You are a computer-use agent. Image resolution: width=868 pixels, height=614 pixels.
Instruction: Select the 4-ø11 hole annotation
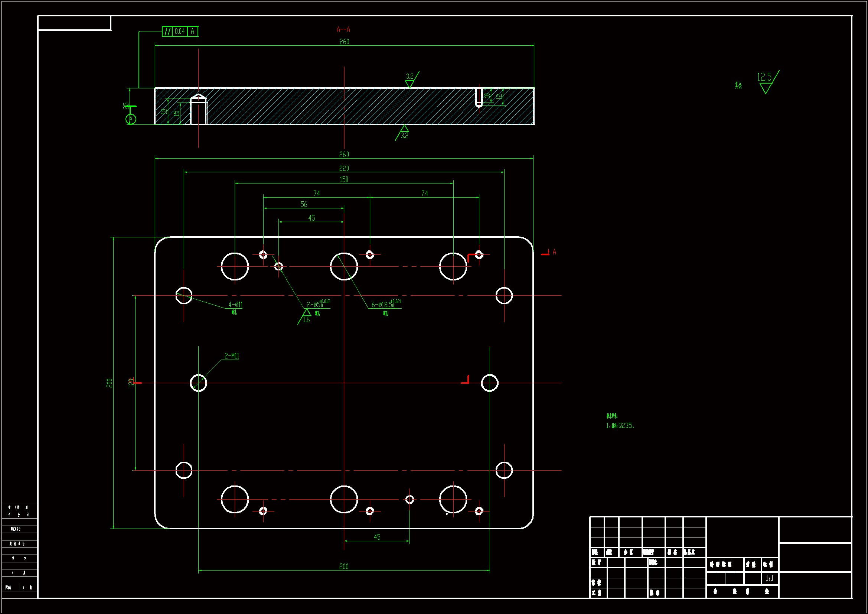tap(235, 305)
